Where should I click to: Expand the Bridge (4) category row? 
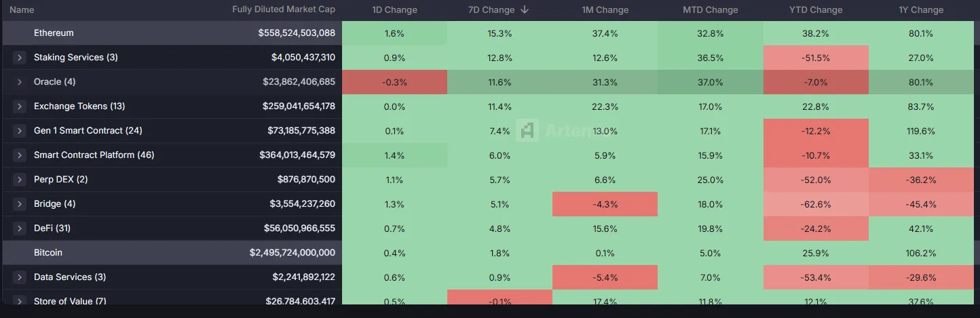click(x=19, y=204)
